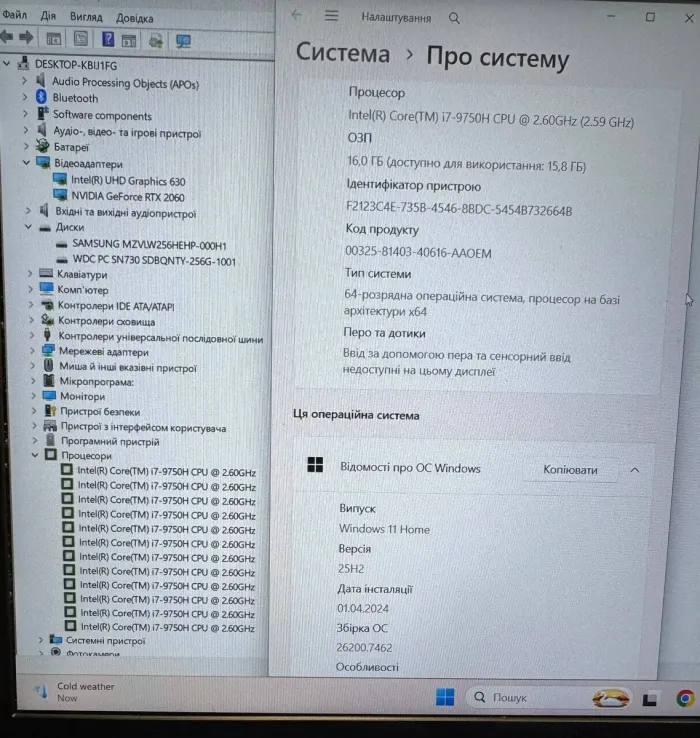Close the Settings window
The width and height of the screenshot is (700, 738).
689,18
